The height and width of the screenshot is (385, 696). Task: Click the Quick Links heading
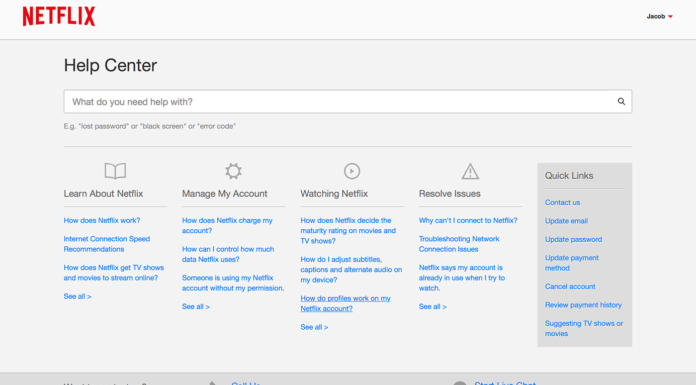pos(569,175)
